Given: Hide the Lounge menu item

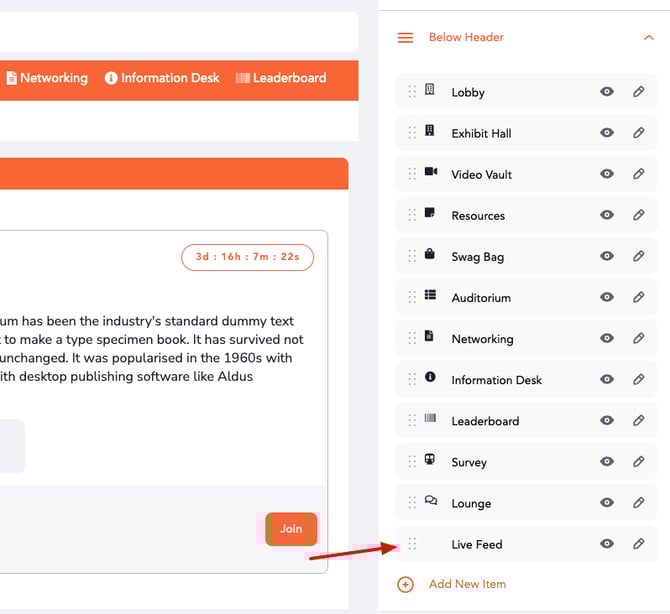Looking at the screenshot, I should (x=607, y=503).
